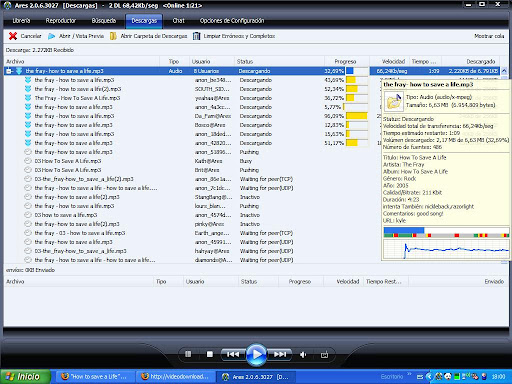Screen dimensions: 512x384
Task: Click file-type folder icon in the tooltip
Action: (x=394, y=102)
